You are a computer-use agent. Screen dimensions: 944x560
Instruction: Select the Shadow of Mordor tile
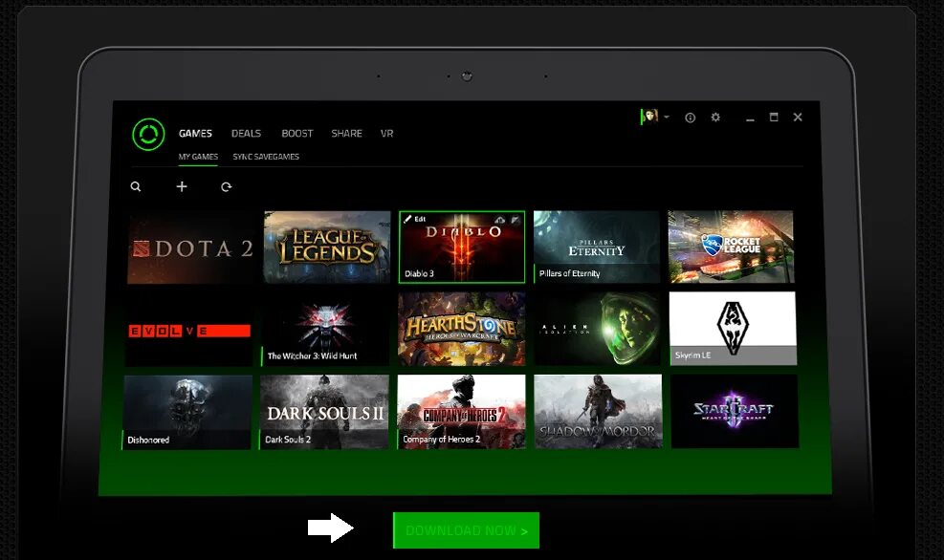point(598,412)
